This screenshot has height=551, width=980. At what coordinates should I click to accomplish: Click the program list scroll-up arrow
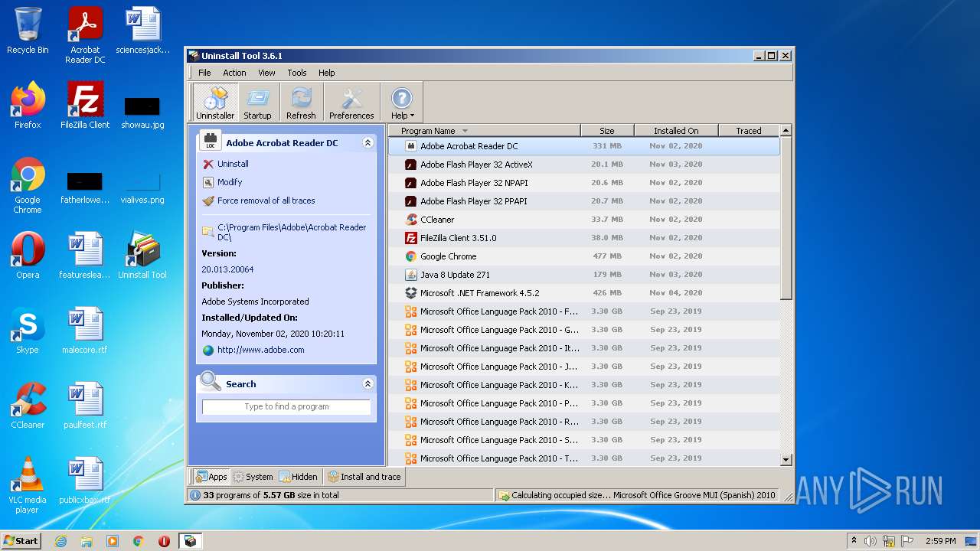786,131
